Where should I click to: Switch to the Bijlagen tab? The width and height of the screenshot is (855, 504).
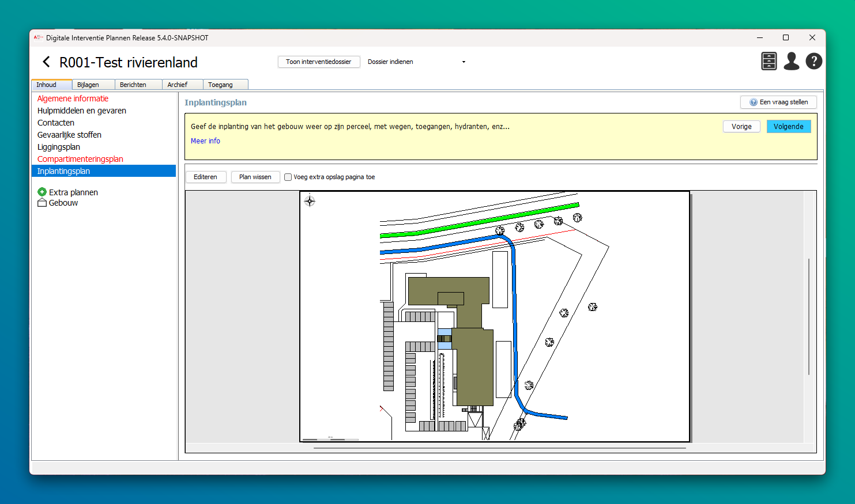(x=93, y=84)
